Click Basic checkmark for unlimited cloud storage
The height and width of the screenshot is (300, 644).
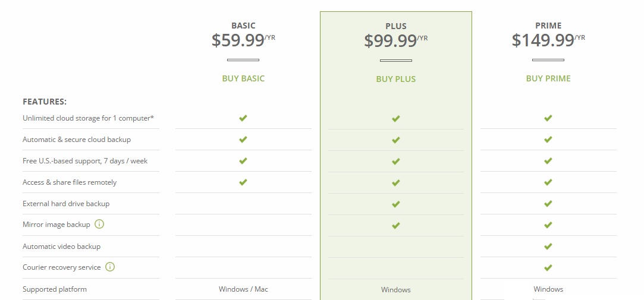coord(243,118)
